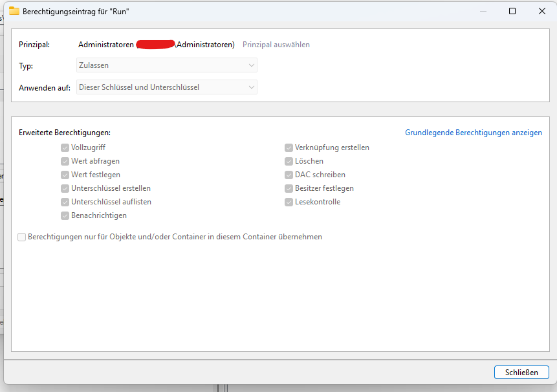Click 'Grundlegende Berechtigungen anzeigen' link
The width and height of the screenshot is (557, 392).
[x=474, y=133]
